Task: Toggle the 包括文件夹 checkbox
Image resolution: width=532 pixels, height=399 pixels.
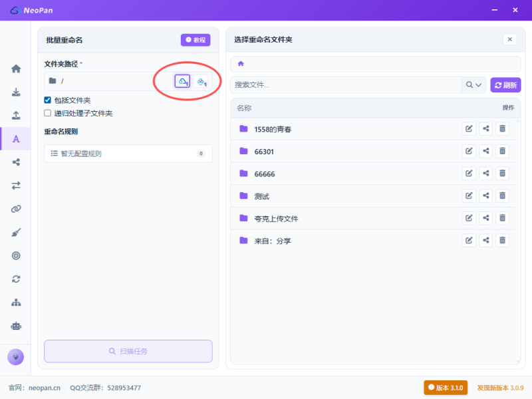Action: pyautogui.click(x=48, y=100)
